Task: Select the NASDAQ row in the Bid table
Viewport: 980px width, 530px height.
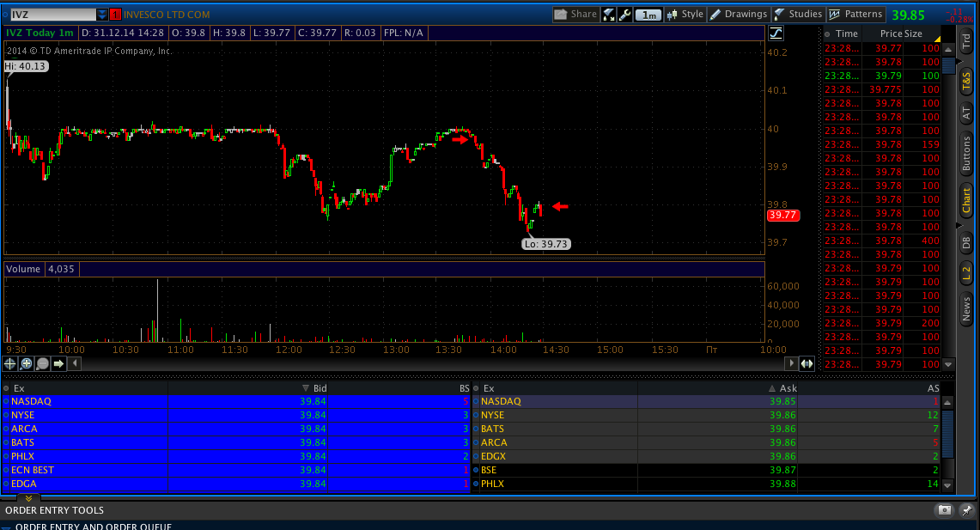Action: coord(236,401)
